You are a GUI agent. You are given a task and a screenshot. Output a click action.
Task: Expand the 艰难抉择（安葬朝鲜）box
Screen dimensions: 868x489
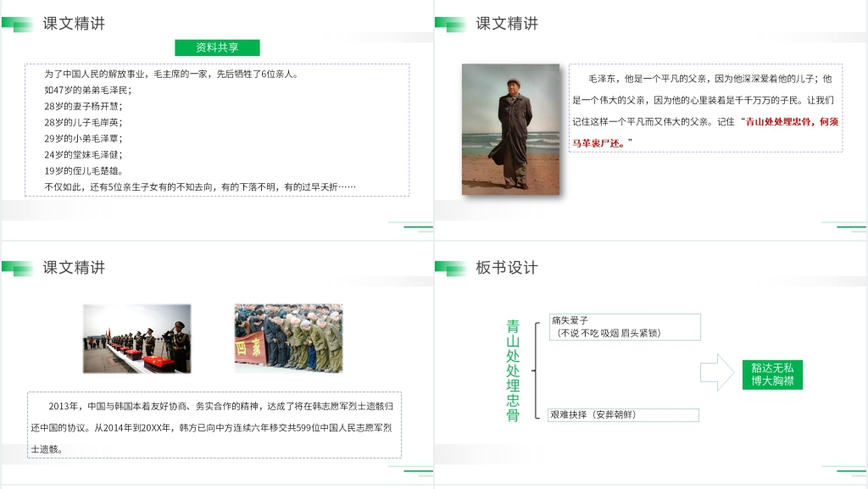point(625,414)
